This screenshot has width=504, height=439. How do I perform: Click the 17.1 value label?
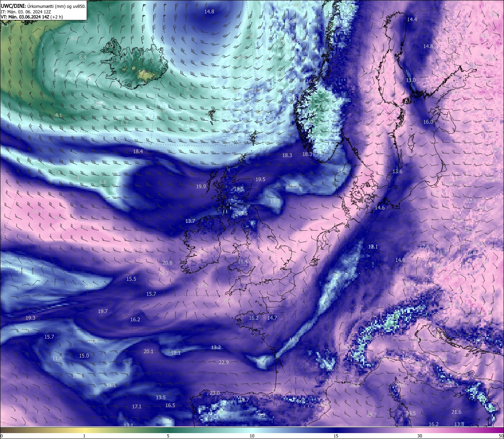pyautogui.click(x=137, y=406)
